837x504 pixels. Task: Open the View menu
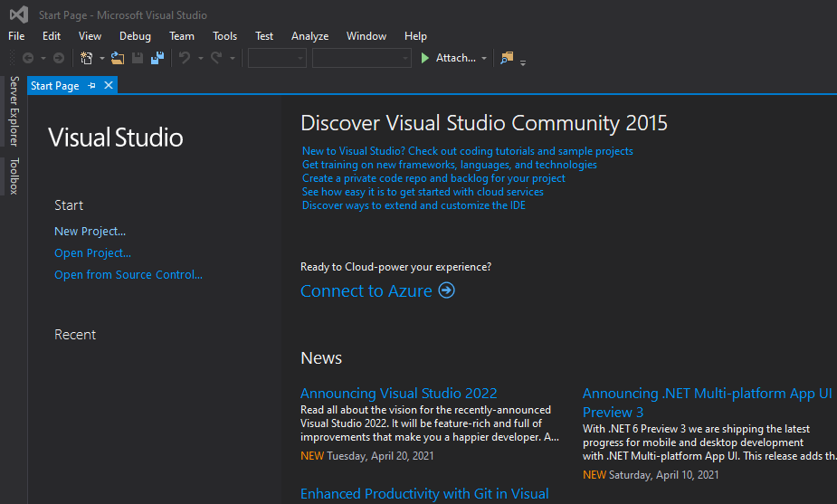coord(90,36)
